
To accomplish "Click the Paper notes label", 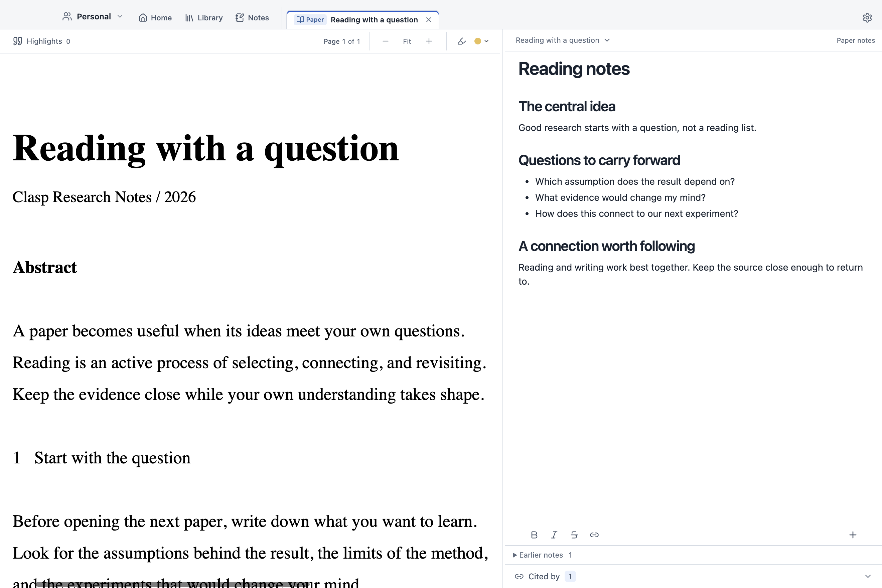I will (x=856, y=40).
